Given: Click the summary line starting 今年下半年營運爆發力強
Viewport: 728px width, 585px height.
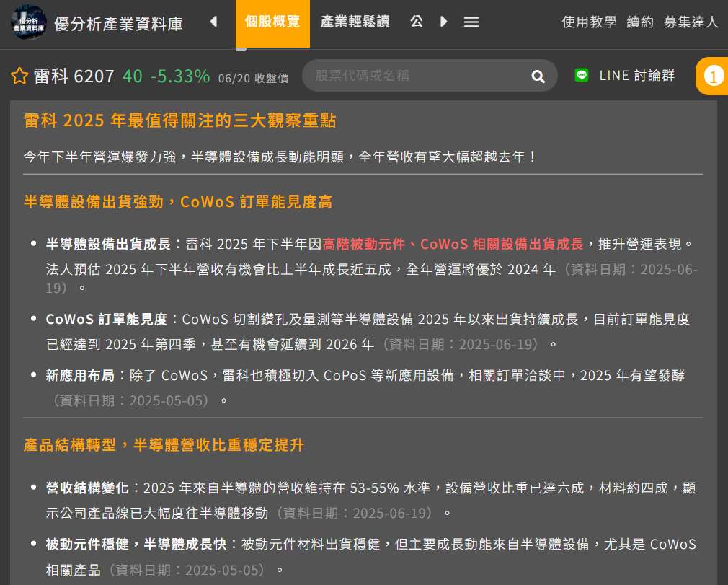Looking at the screenshot, I should (x=280, y=157).
